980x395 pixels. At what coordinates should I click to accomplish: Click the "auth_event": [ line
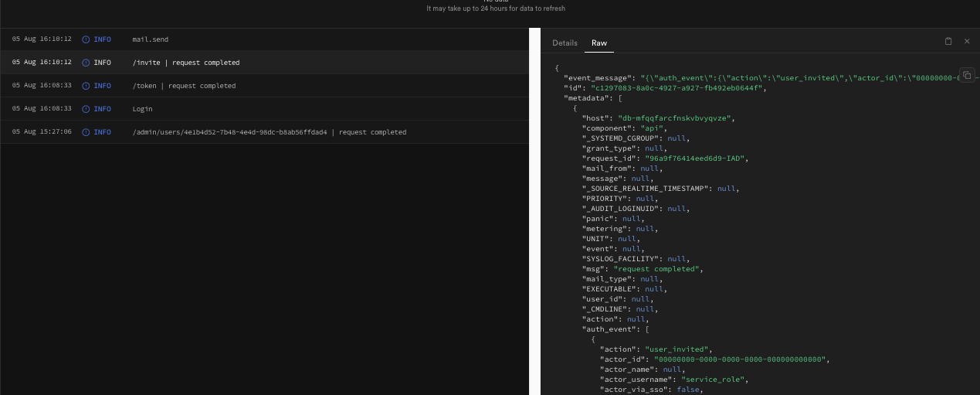615,329
